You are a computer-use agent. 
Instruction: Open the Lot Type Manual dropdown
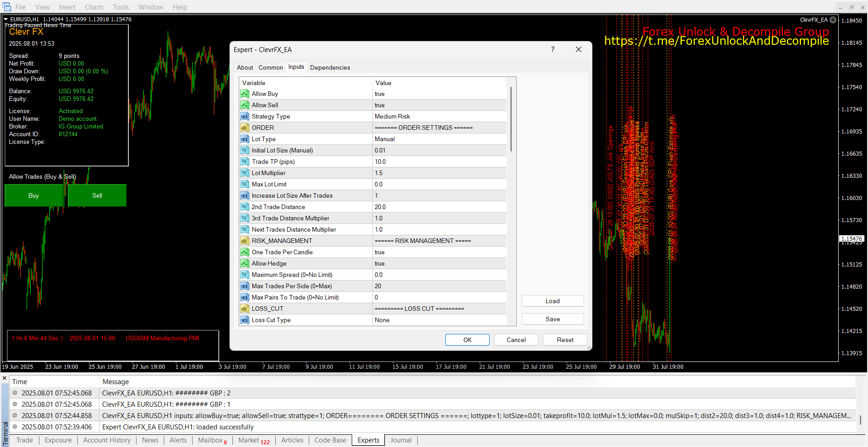click(385, 139)
